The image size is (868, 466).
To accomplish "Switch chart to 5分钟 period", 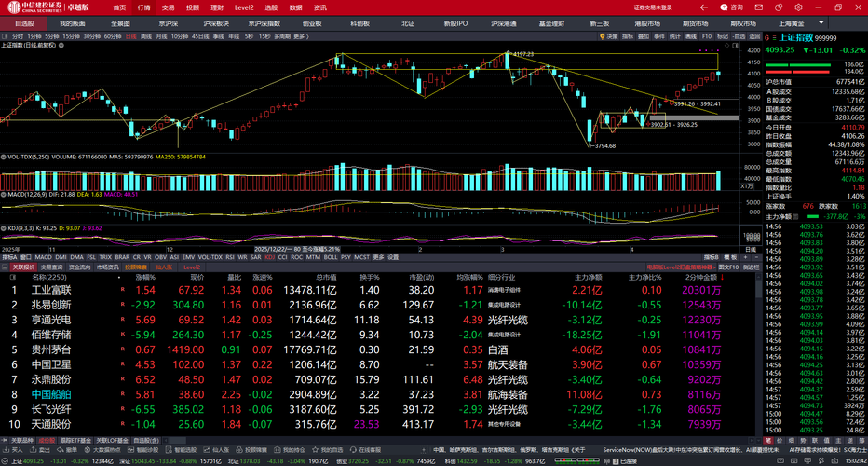I will [x=52, y=36].
